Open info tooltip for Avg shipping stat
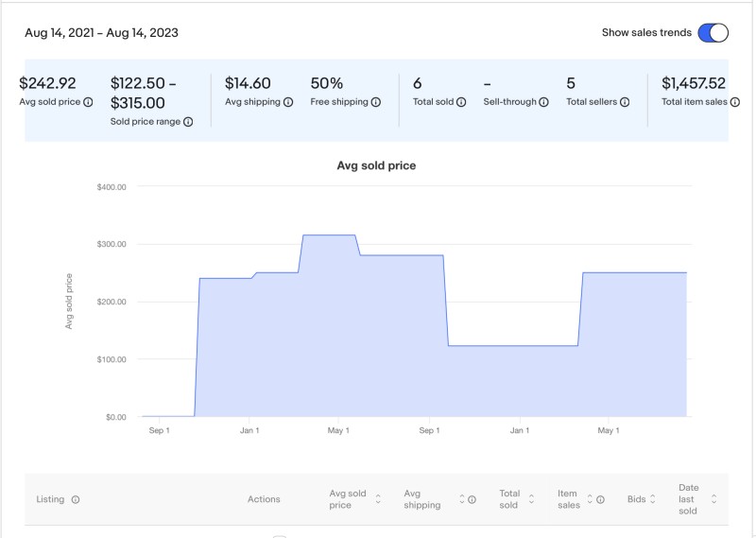The image size is (756, 538). [x=287, y=102]
